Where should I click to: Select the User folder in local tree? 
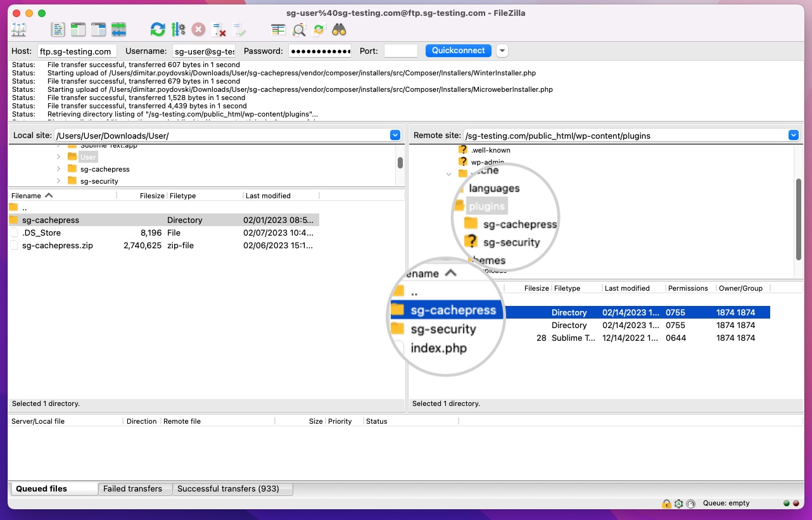pos(88,157)
